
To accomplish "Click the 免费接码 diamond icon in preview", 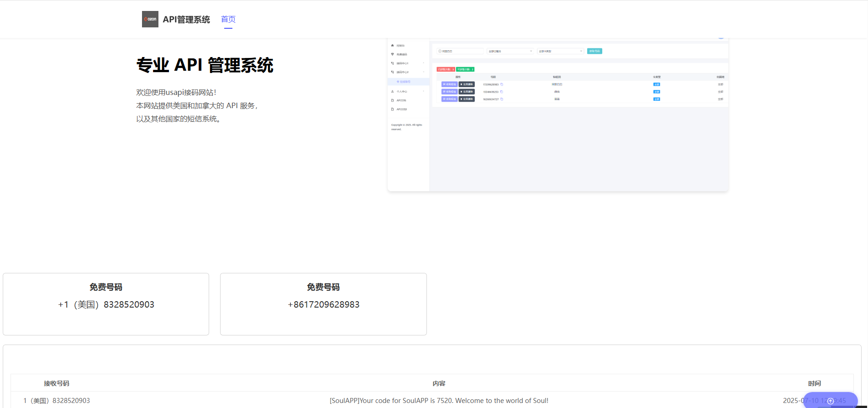I will point(392,54).
